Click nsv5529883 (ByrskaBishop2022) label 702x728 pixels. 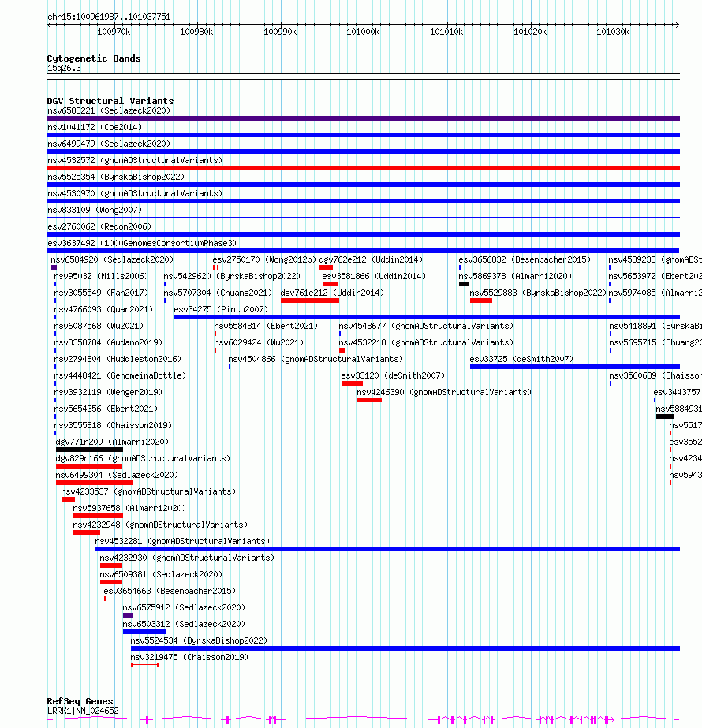pyautogui.click(x=538, y=293)
